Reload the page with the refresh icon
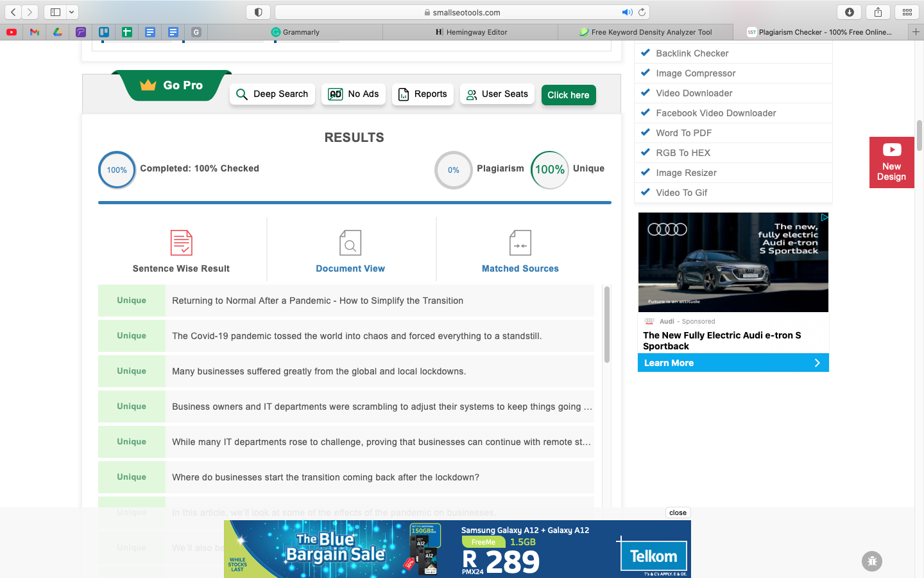 642,12
